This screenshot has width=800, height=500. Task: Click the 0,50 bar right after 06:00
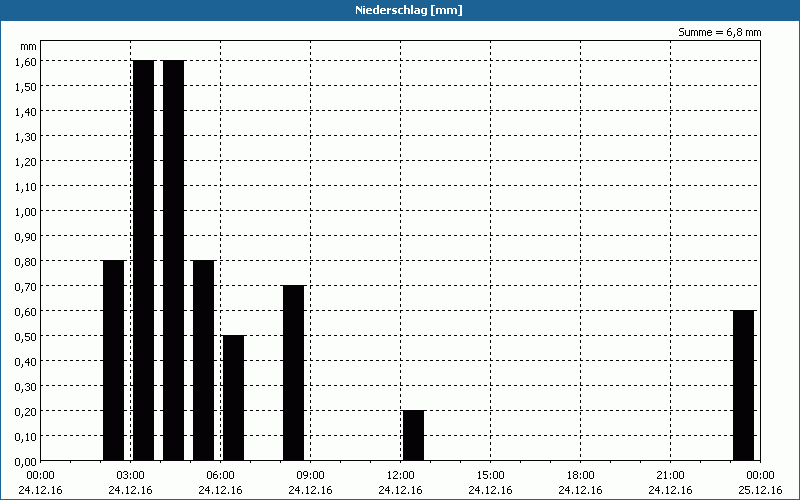[x=234, y=398]
